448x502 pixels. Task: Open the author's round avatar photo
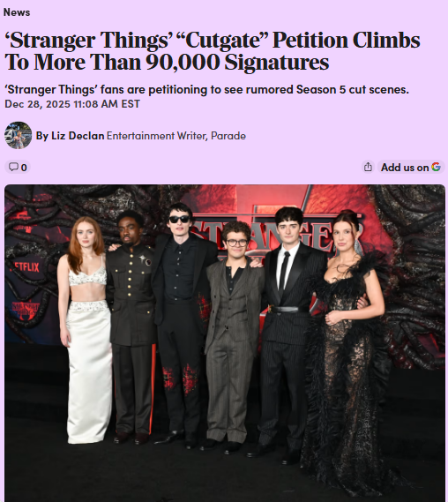coord(19,135)
